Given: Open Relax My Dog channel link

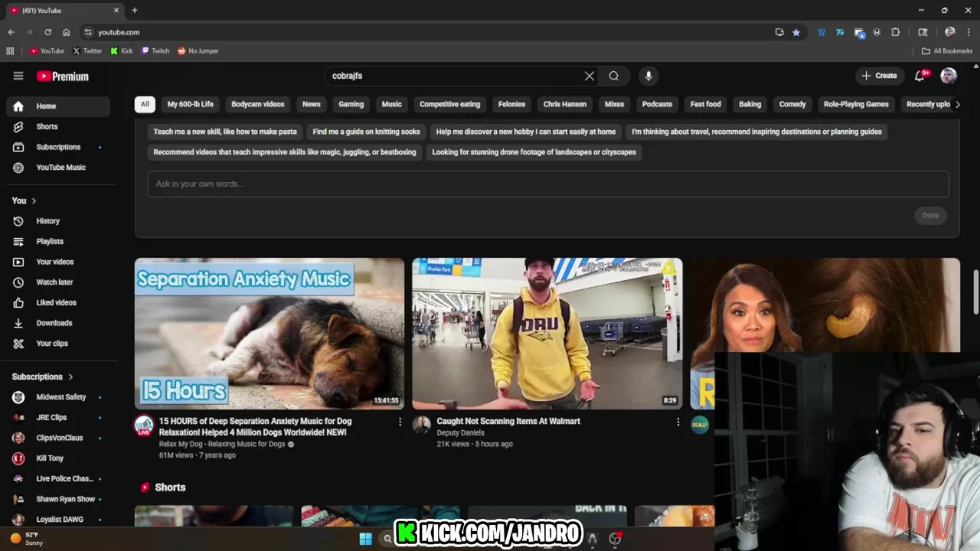Looking at the screenshot, I should tap(222, 444).
